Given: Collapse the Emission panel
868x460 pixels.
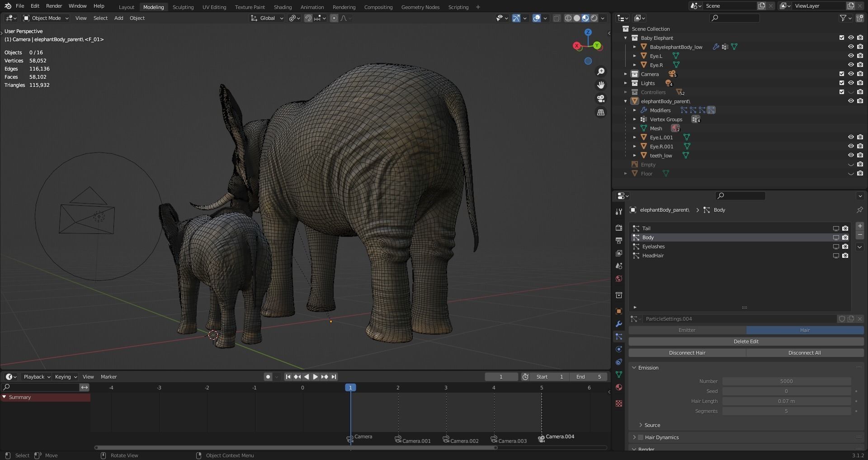Looking at the screenshot, I should click(x=634, y=368).
